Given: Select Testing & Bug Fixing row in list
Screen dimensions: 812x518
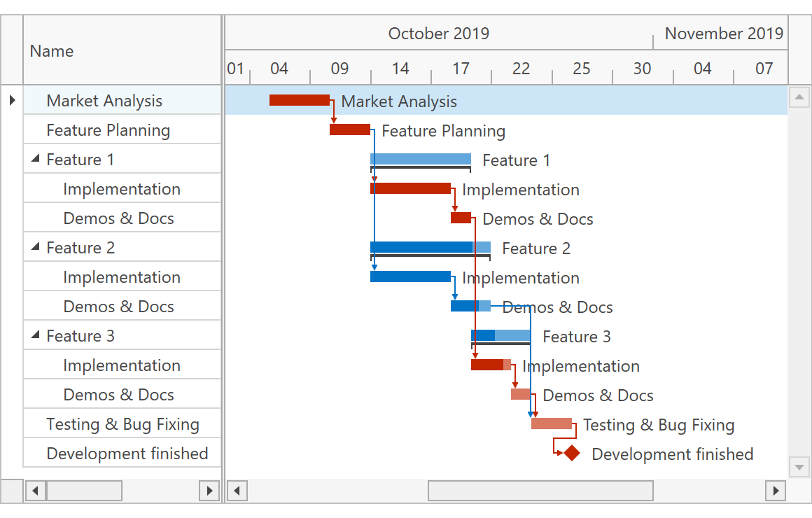Looking at the screenshot, I should [x=122, y=423].
